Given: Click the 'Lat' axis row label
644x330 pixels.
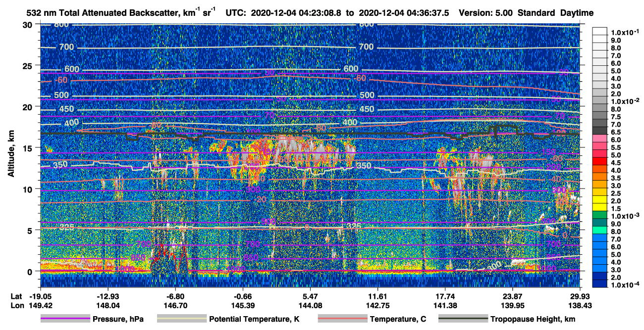Looking at the screenshot, I should click(16, 296).
